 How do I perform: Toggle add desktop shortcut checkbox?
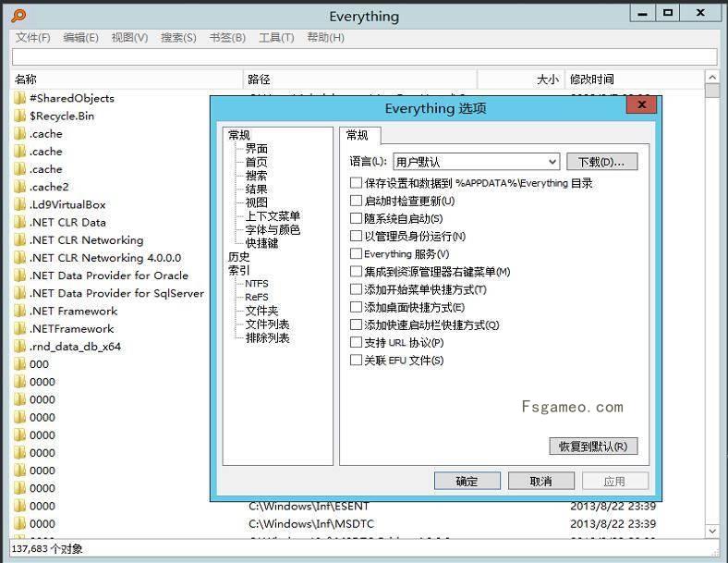tap(356, 307)
